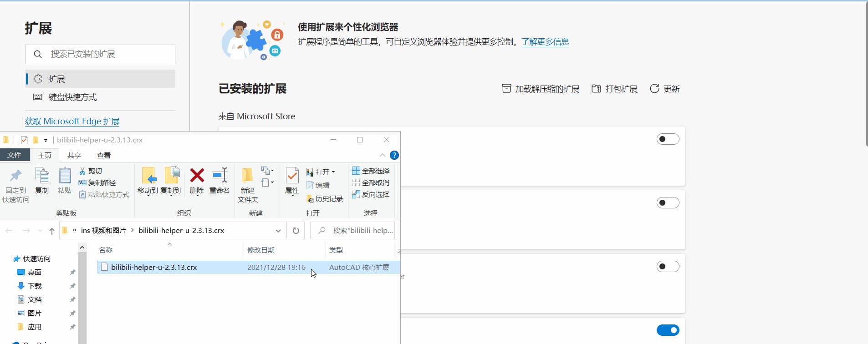Open recent locations dropdown arrow
This screenshot has height=344, width=868.
coord(40,231)
